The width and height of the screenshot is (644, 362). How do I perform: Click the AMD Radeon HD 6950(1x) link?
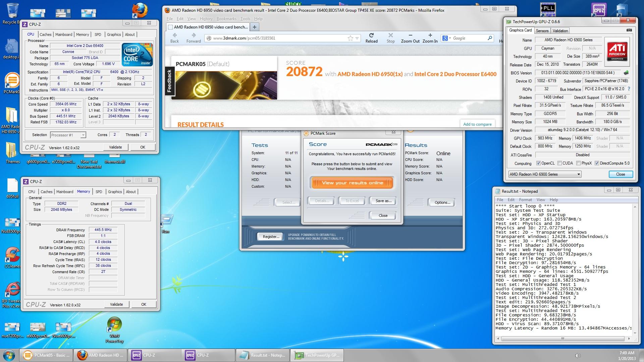pyautogui.click(x=370, y=74)
